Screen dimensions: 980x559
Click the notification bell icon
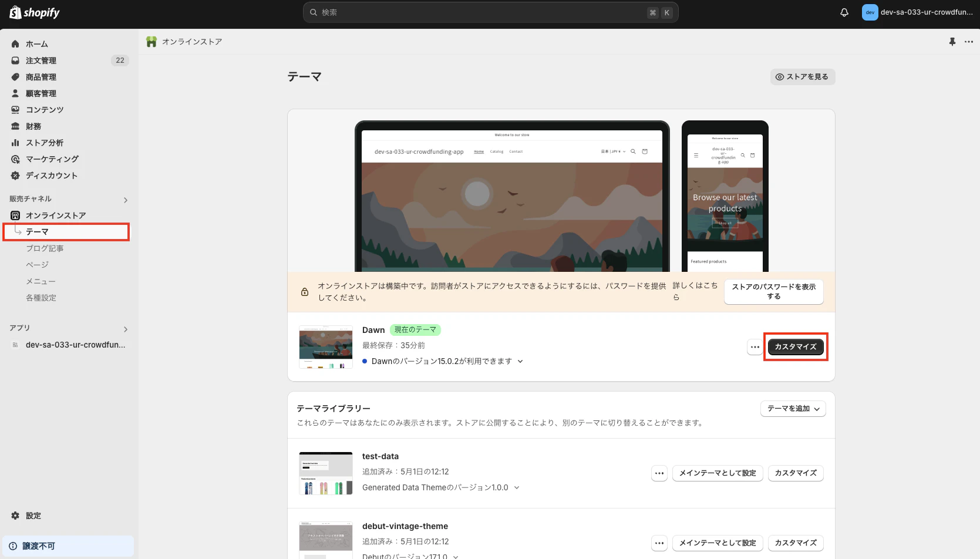click(844, 12)
